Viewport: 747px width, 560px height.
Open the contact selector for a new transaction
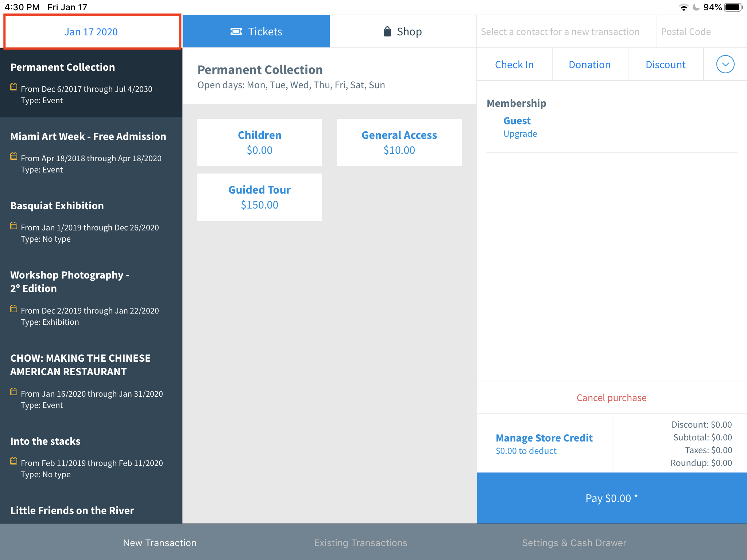pos(560,31)
